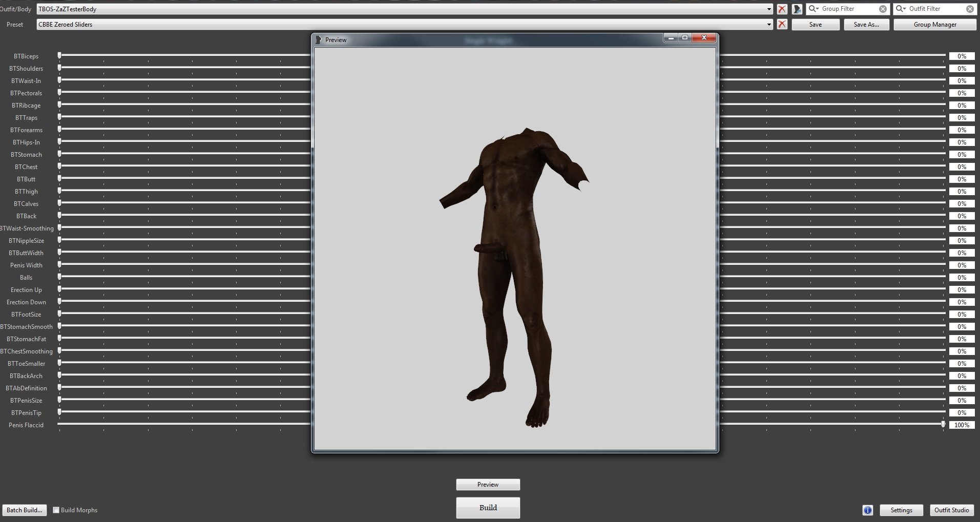This screenshot has height=522, width=980.
Task: Click the Group Filter search field
Action: coord(848,9)
